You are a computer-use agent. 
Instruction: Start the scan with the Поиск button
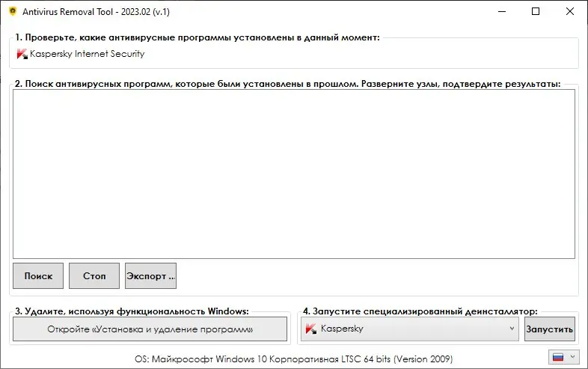pyautogui.click(x=38, y=276)
